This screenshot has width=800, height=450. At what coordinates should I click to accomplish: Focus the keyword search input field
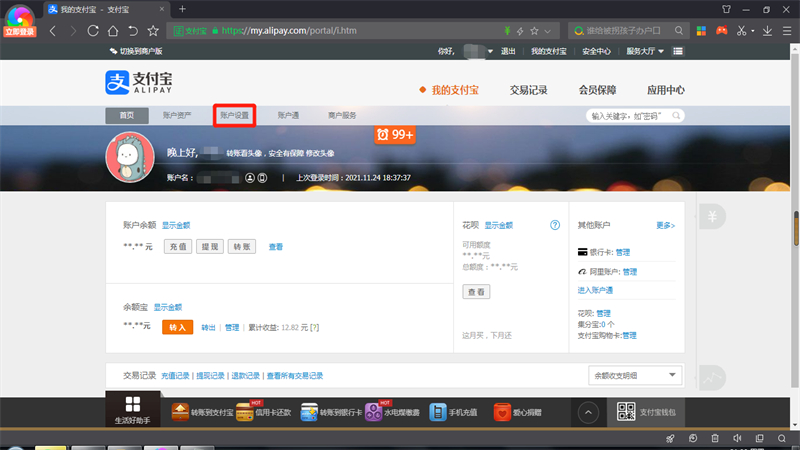pos(631,116)
